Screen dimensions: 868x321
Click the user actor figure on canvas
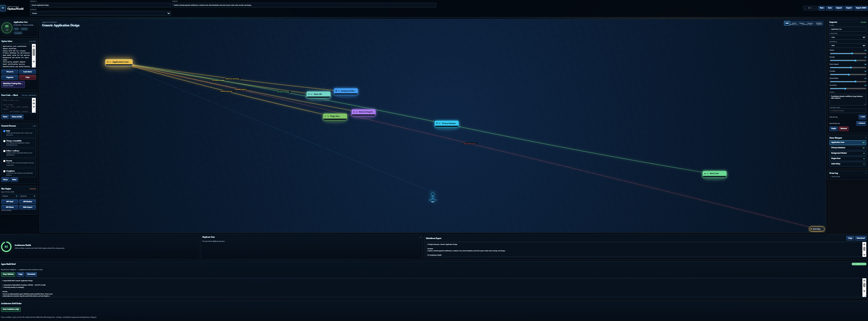pos(433,197)
